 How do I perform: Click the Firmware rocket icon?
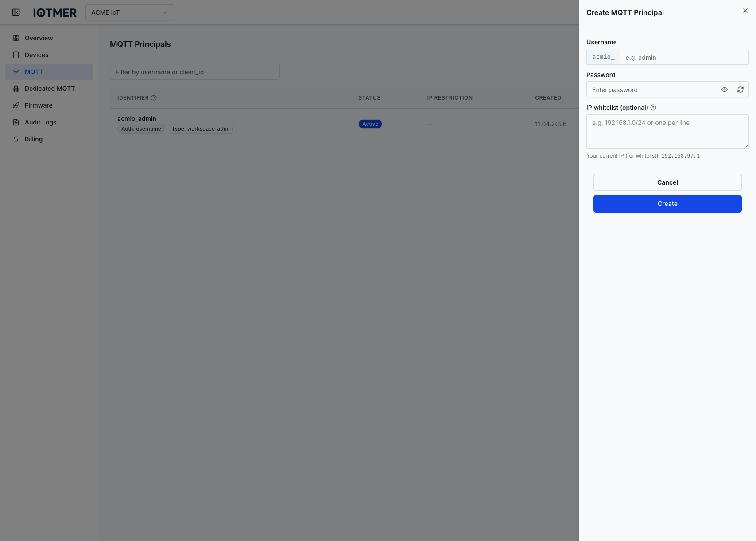[16, 105]
